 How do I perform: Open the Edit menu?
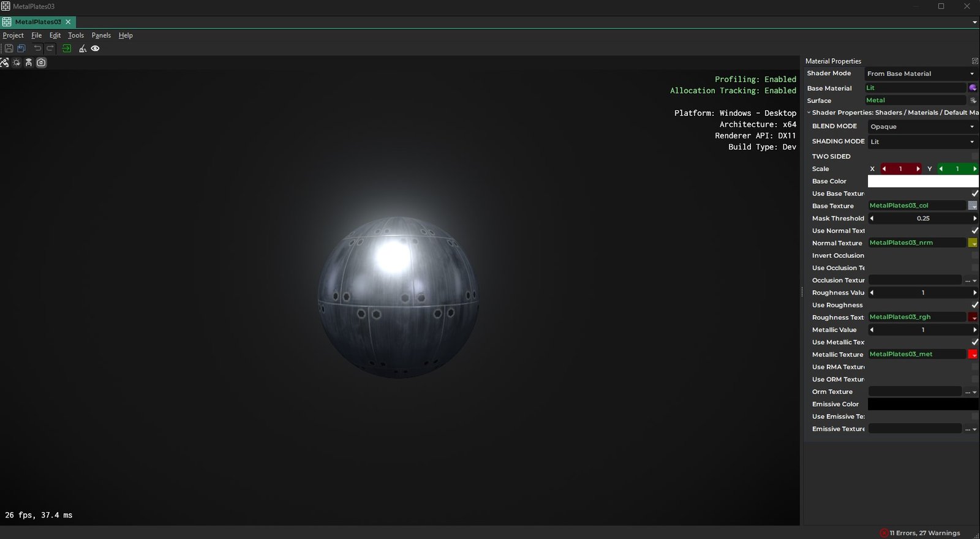point(55,36)
